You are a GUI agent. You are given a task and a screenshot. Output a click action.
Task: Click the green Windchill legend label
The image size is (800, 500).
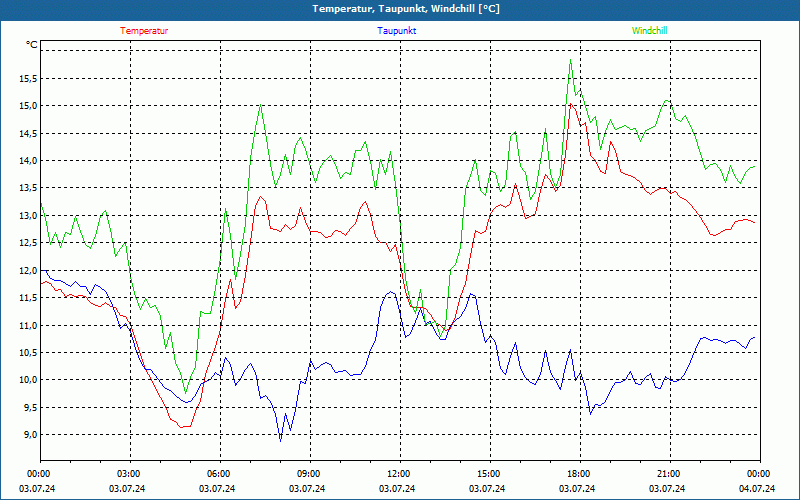coord(649,31)
